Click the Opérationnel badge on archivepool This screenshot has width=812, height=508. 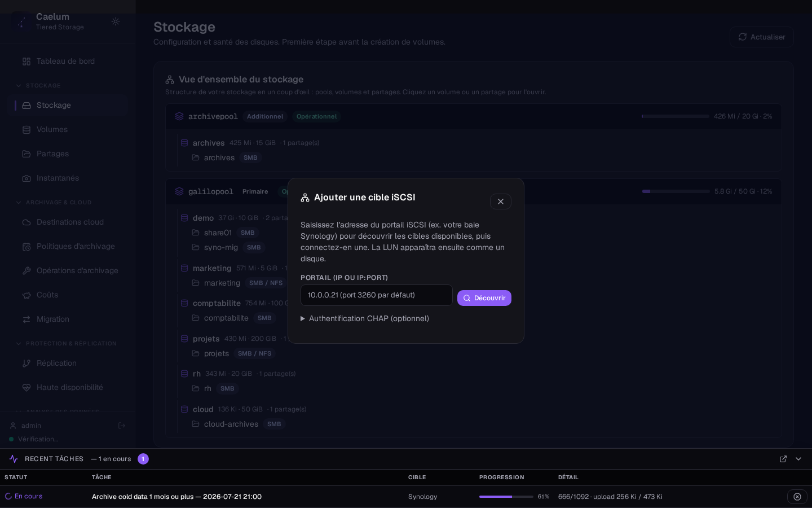[316, 116]
